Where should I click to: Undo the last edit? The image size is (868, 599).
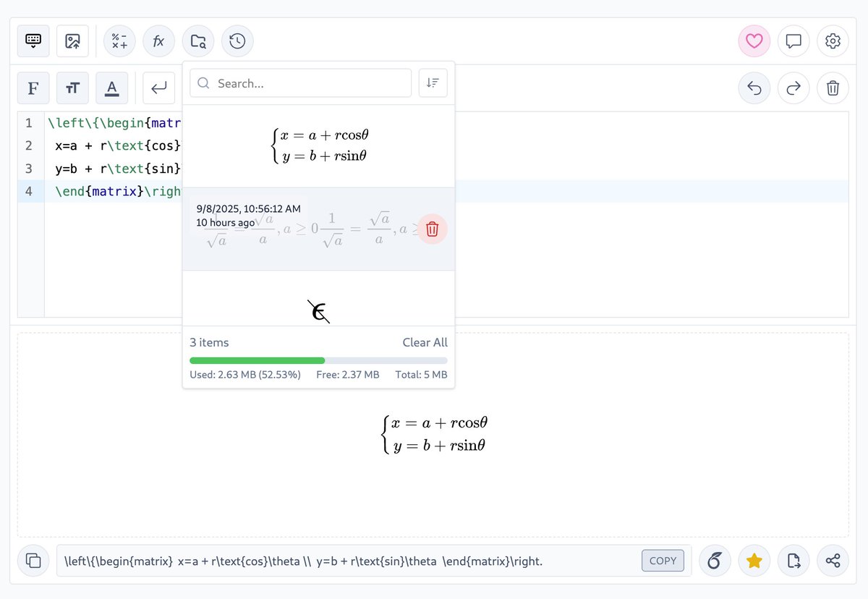[x=754, y=88]
